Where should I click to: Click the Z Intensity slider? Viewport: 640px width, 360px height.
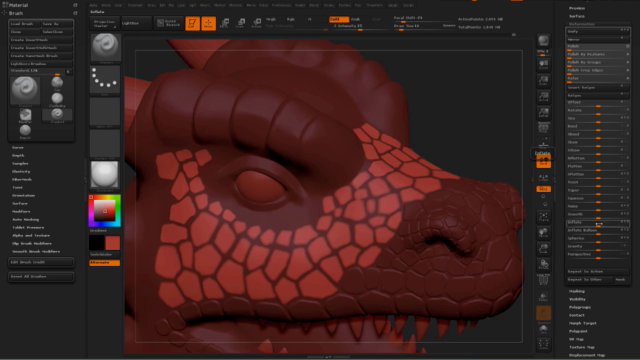click(359, 26)
